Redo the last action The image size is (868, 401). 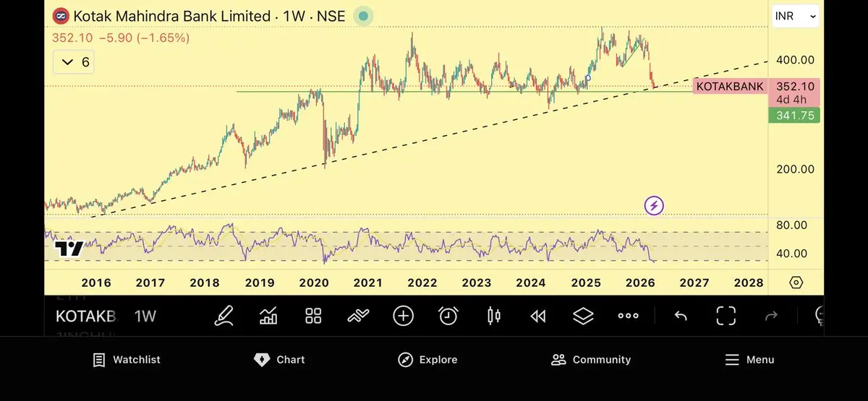click(771, 316)
